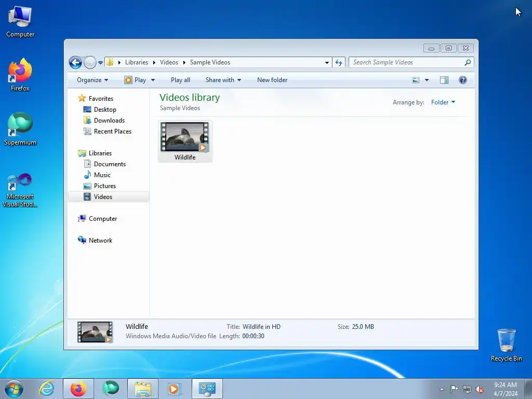Open the clock showing 9:24 AM

click(x=506, y=389)
